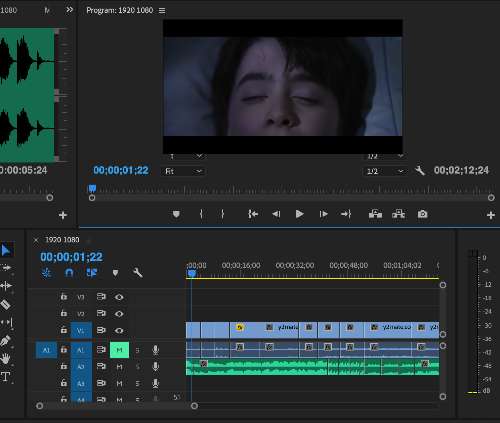Toggle A1 source patching button

tap(46, 350)
